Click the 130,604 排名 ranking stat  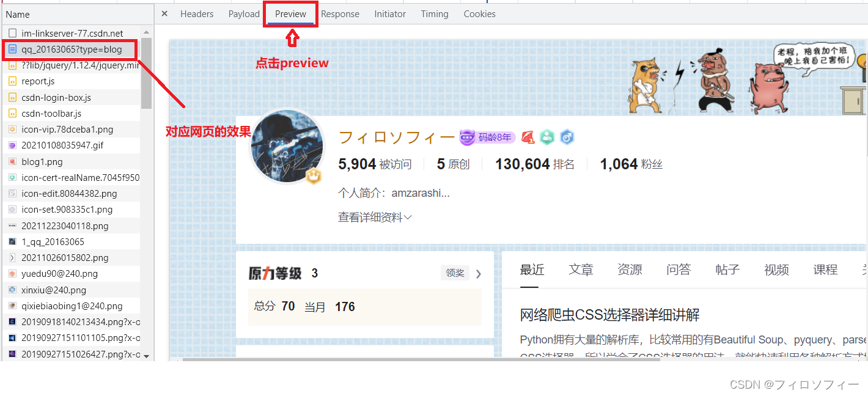(535, 164)
